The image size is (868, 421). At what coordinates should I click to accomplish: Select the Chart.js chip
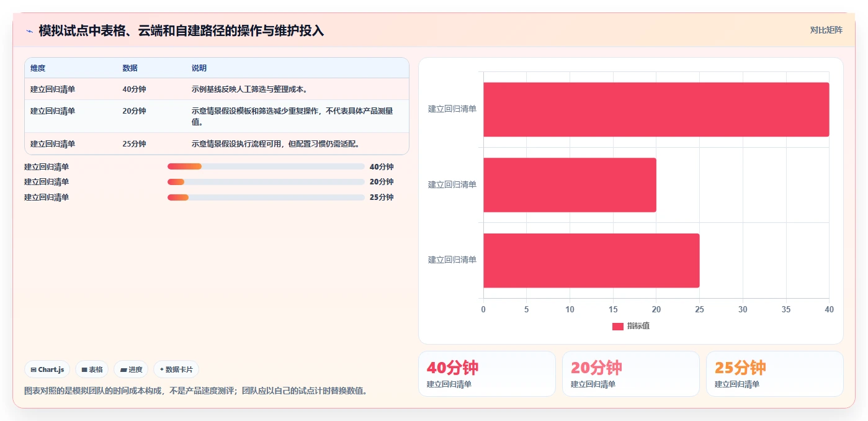(x=47, y=369)
